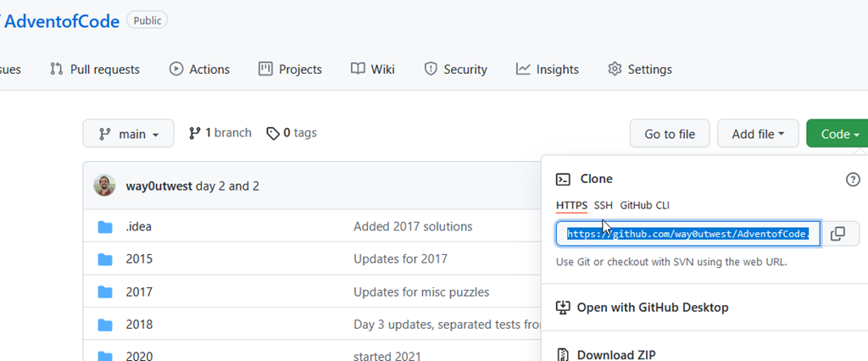This screenshot has width=868, height=361.
Task: Open the Pull requests tab
Action: click(x=95, y=69)
